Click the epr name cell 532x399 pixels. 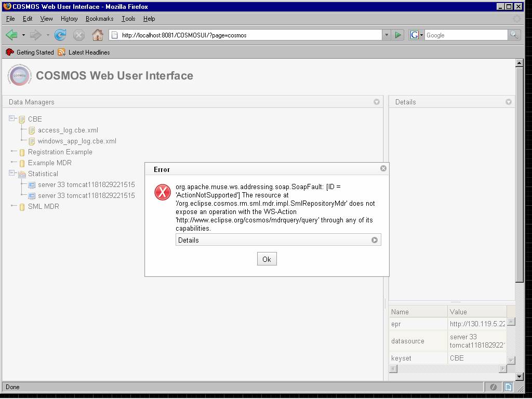click(418, 324)
